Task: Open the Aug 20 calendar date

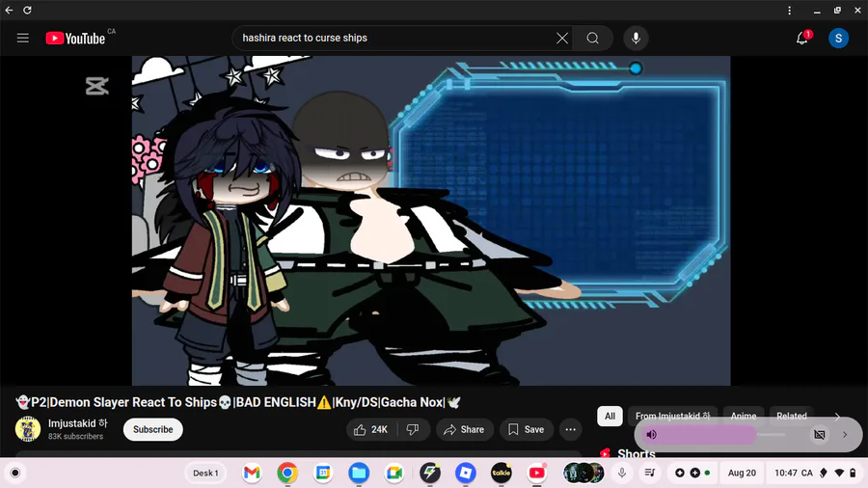Action: [x=742, y=474]
